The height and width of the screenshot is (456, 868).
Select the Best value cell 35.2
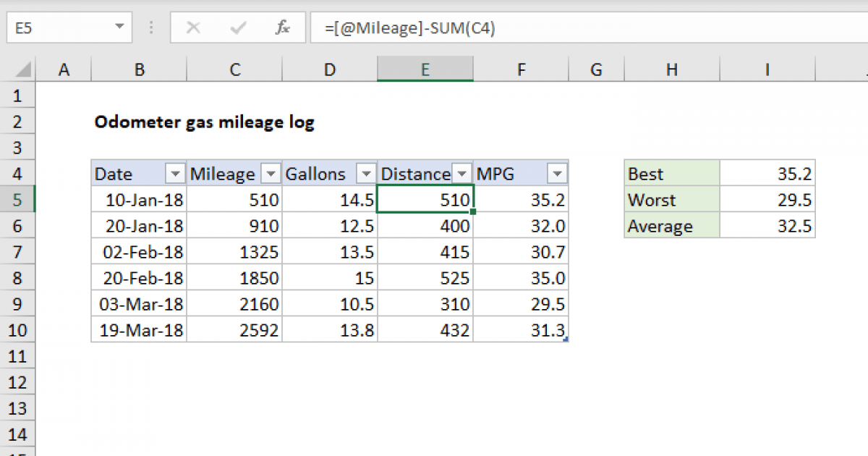pos(767,174)
